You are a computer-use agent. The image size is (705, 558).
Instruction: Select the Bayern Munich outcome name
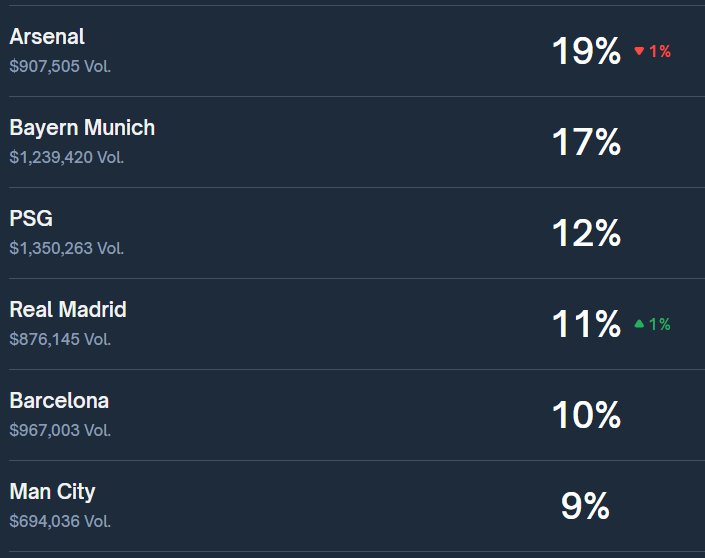(x=82, y=128)
